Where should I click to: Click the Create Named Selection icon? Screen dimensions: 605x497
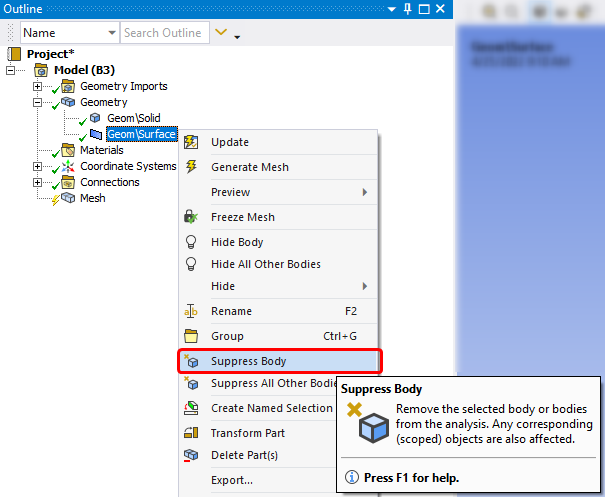pos(191,408)
